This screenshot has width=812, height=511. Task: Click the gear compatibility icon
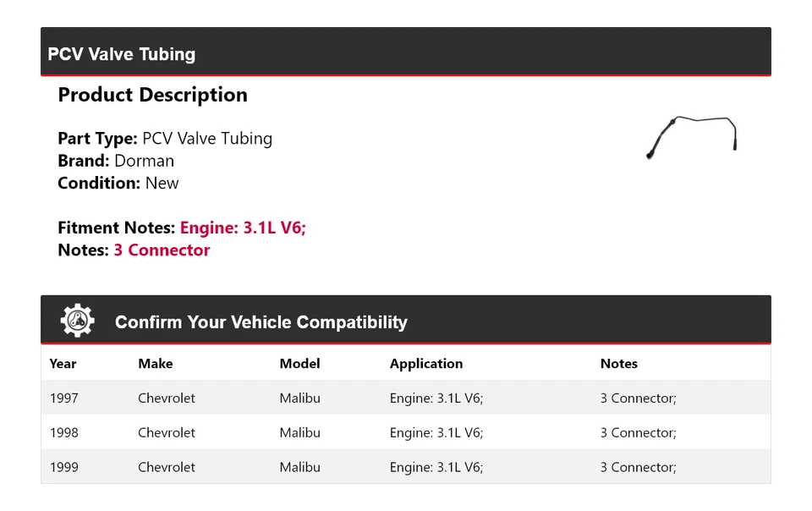[78, 321]
